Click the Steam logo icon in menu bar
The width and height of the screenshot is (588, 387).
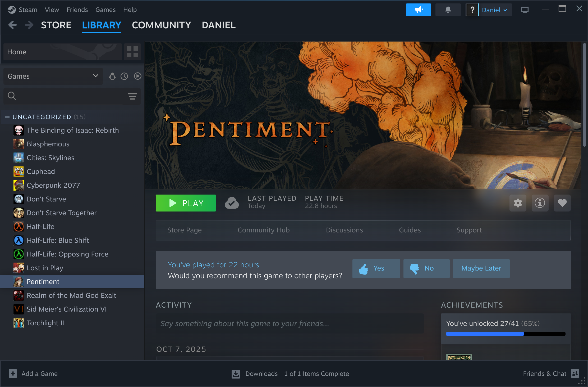[12, 10]
